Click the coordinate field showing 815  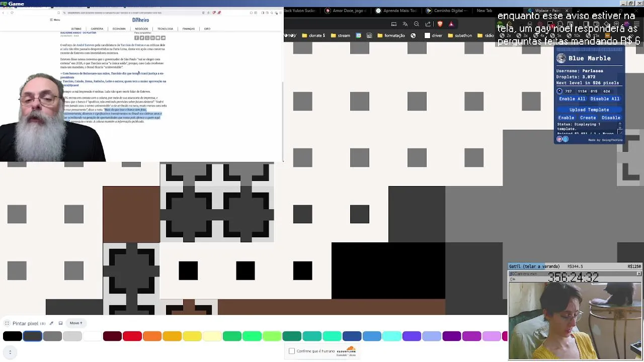point(594,92)
